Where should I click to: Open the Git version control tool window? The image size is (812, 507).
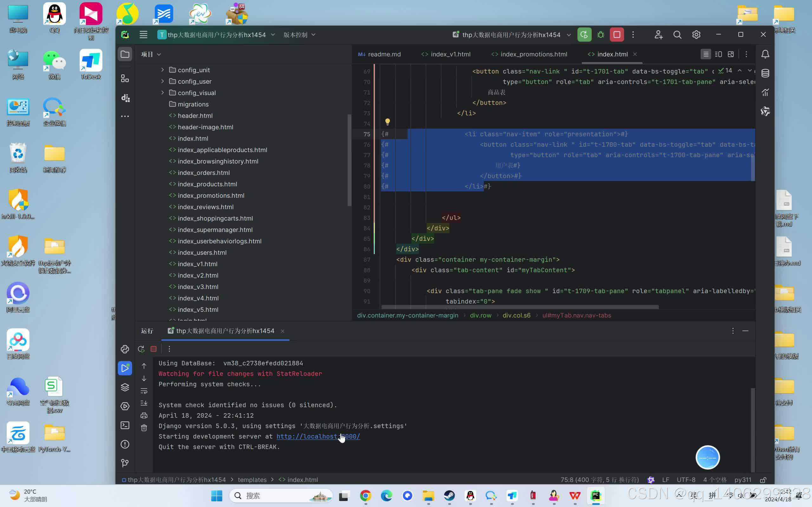(x=125, y=463)
